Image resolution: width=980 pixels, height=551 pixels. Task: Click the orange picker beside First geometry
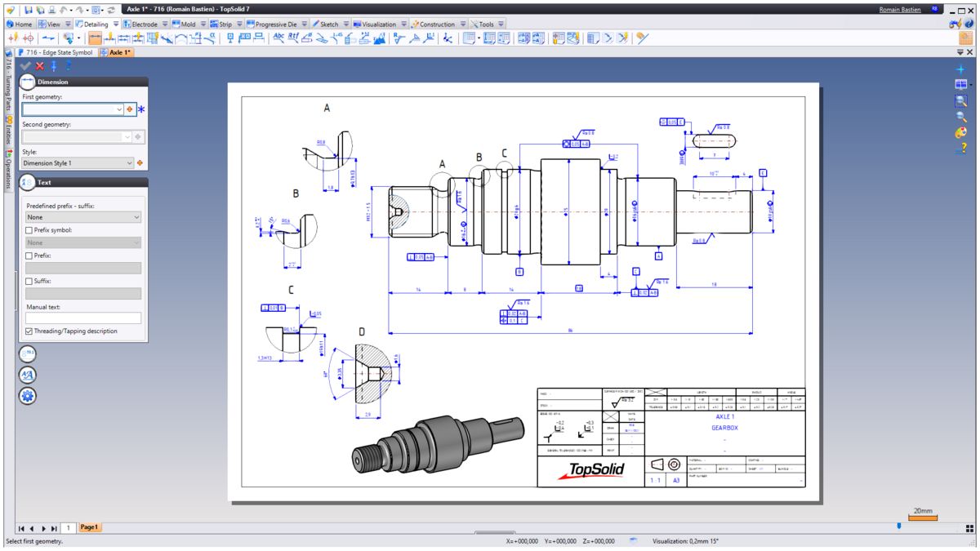point(130,109)
